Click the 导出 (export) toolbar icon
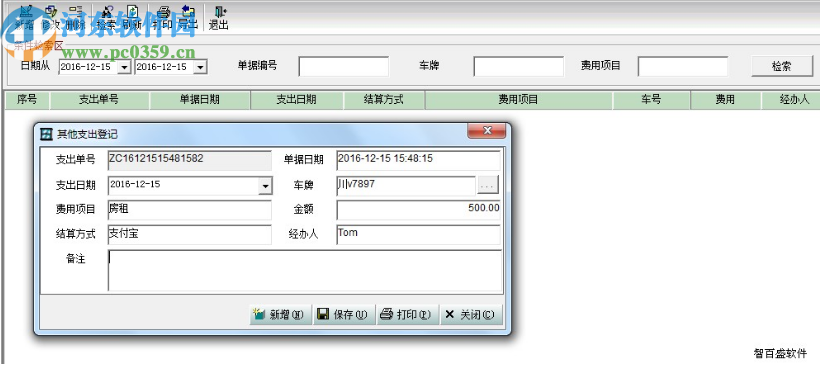Viewport: 820px width, 386px height. (x=188, y=17)
